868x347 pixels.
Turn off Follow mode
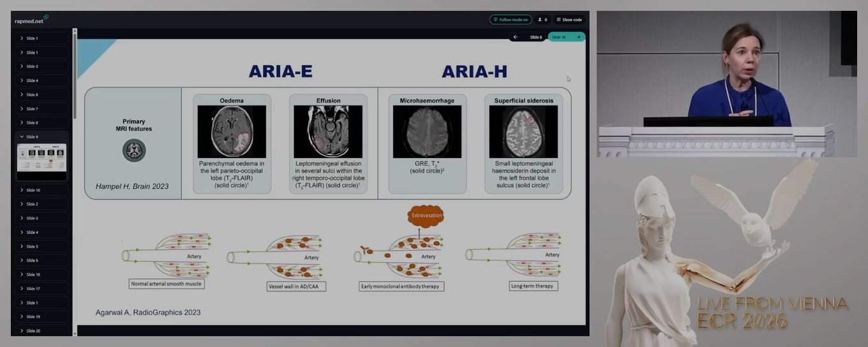(510, 20)
